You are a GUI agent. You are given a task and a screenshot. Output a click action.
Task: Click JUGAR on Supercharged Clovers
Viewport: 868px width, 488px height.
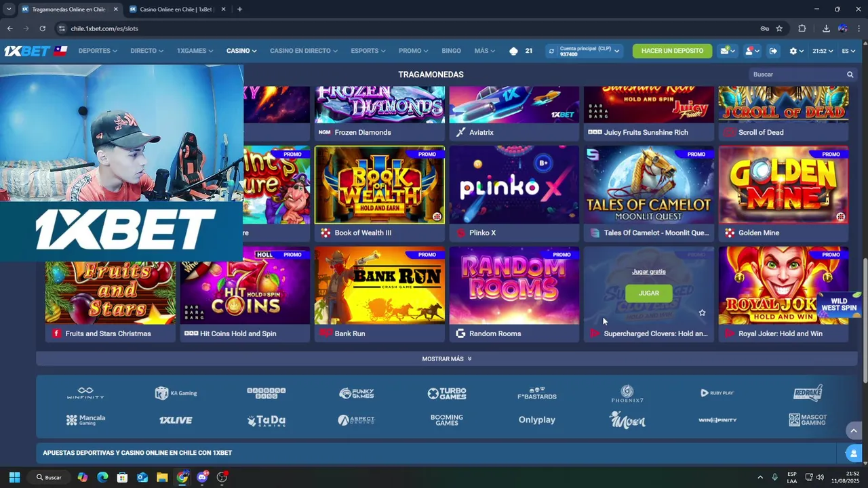tap(649, 293)
